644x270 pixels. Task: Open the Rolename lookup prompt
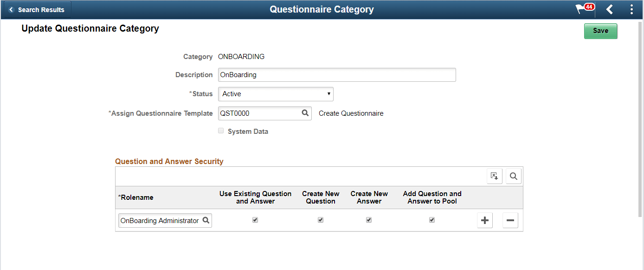[x=206, y=220]
